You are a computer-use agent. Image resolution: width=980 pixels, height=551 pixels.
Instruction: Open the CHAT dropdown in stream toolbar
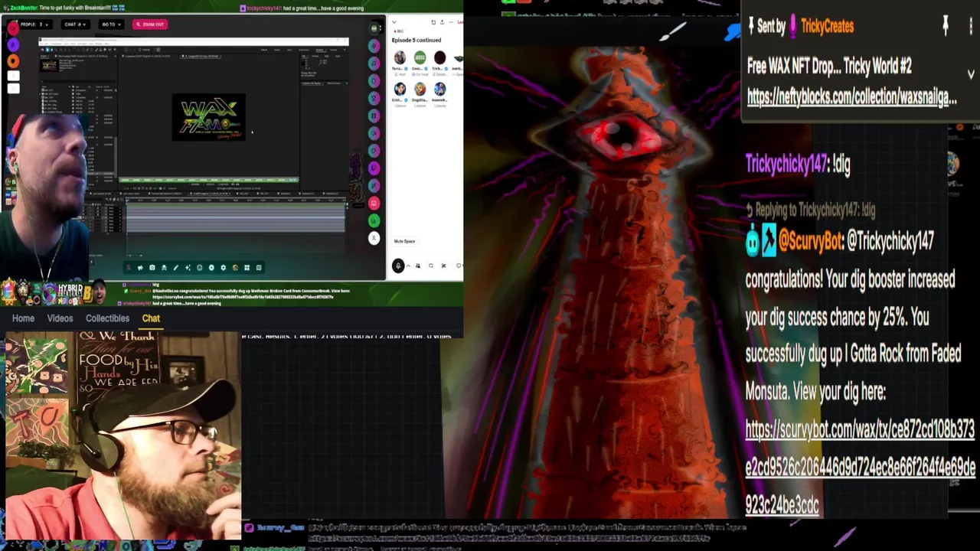tap(74, 24)
